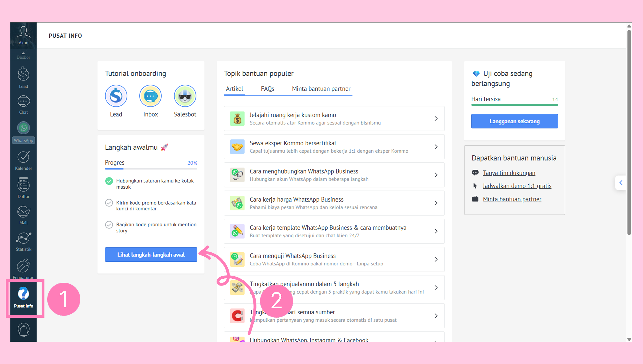Open Pengaturan settings in sidebar
The image size is (643, 364).
(23, 269)
